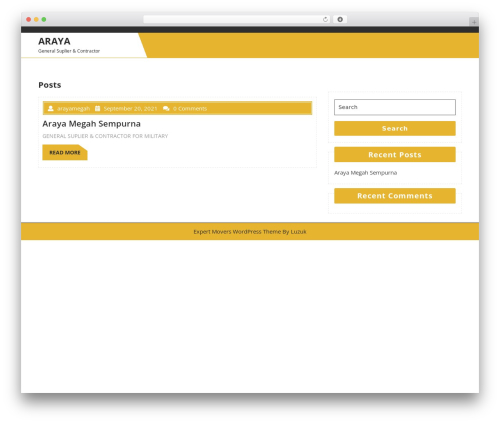Open the Araya Megah Sempurna post title
The width and height of the screenshot is (500, 423).
(x=91, y=124)
